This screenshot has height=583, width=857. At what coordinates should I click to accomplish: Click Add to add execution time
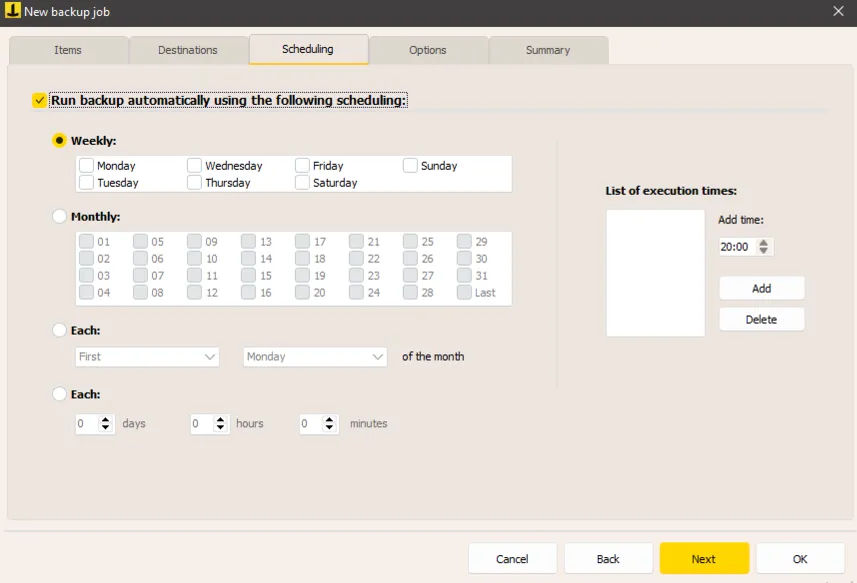click(762, 288)
